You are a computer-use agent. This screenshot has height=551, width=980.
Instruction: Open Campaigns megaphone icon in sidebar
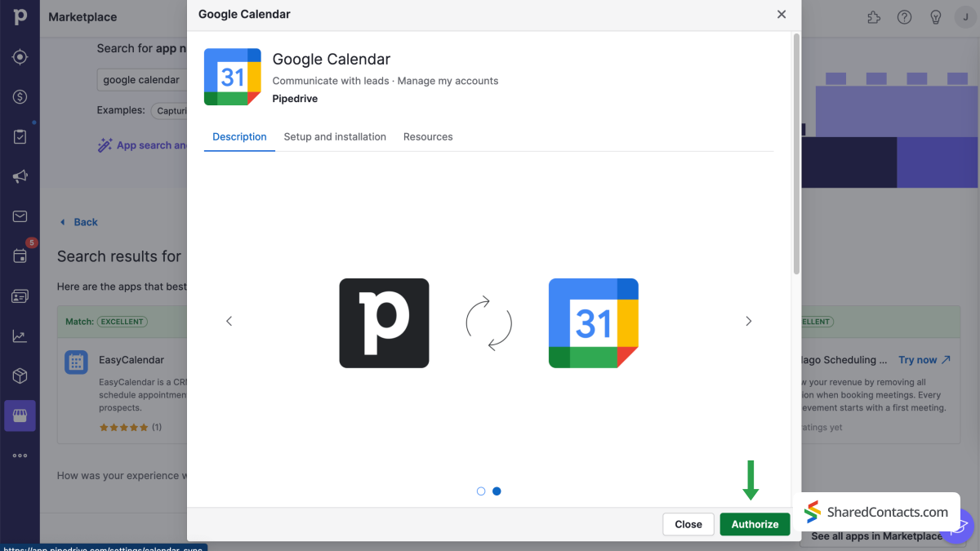pos(20,176)
